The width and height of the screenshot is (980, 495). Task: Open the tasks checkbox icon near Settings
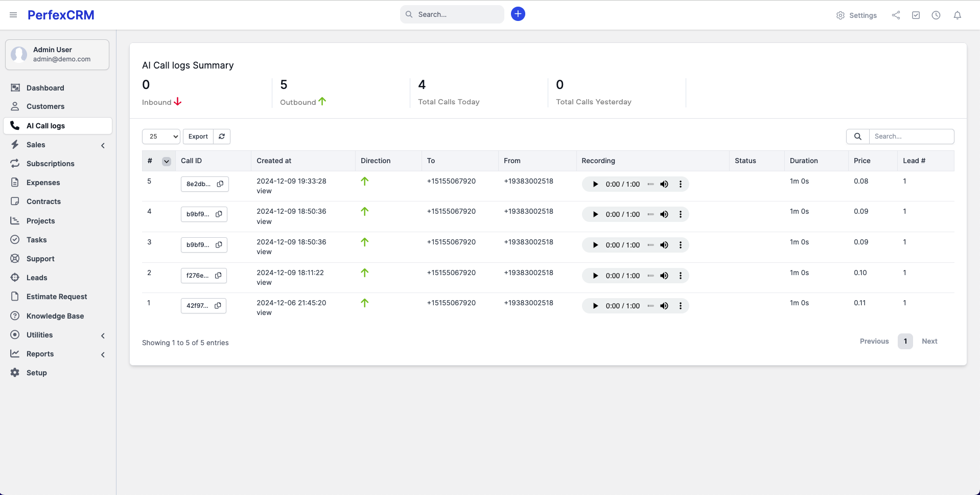point(916,15)
